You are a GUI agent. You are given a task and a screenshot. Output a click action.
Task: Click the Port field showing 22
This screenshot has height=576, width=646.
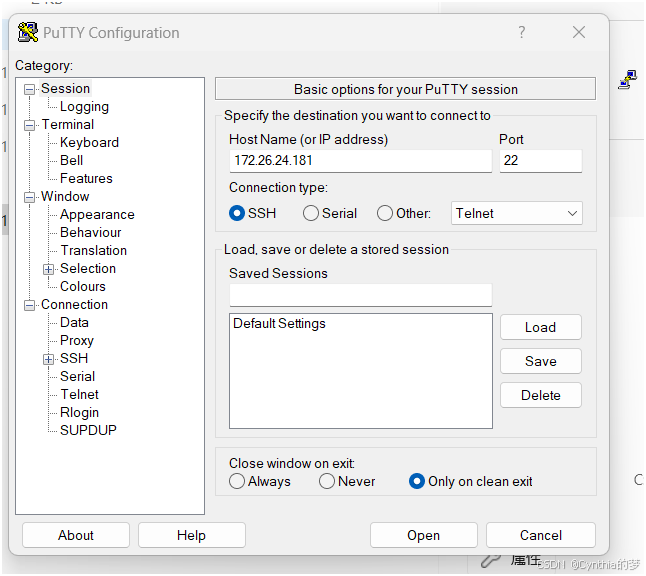[541, 161]
